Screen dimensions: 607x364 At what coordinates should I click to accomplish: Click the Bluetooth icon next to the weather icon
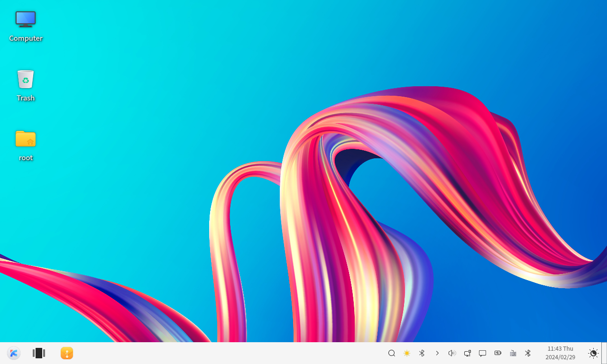click(x=422, y=353)
